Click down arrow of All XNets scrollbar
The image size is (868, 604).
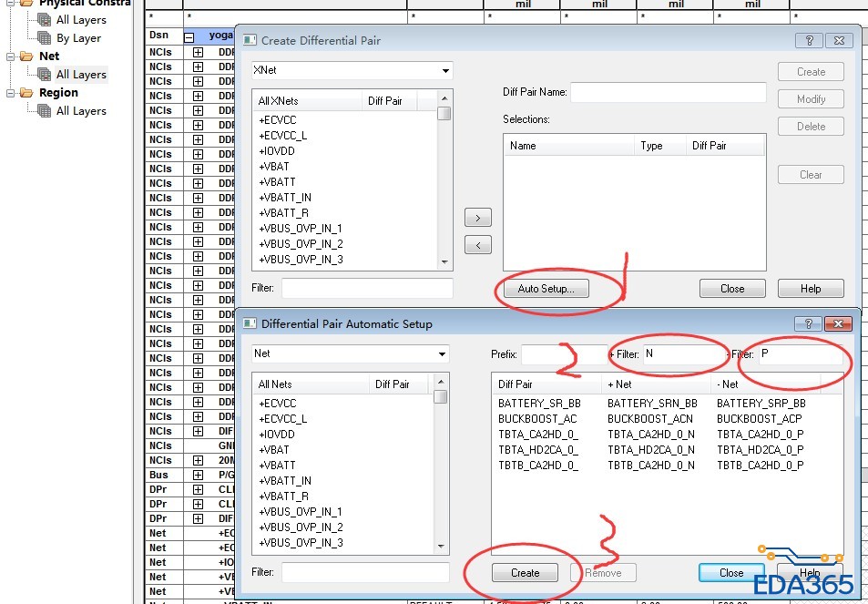444,262
